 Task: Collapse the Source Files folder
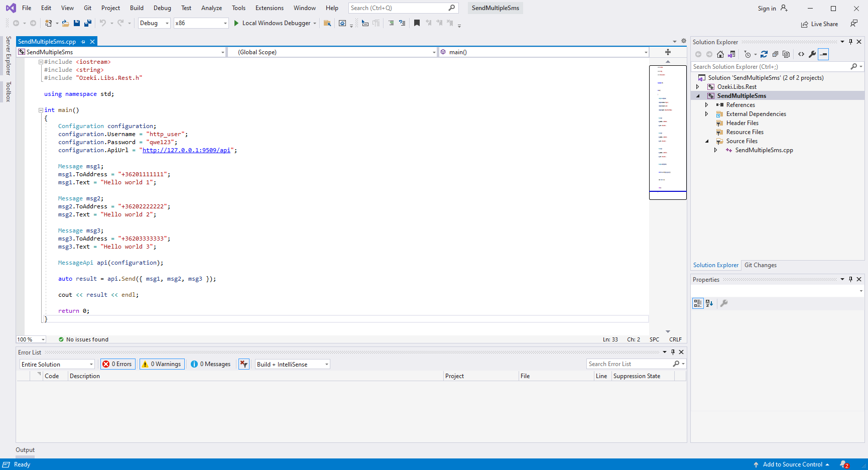[x=706, y=141]
